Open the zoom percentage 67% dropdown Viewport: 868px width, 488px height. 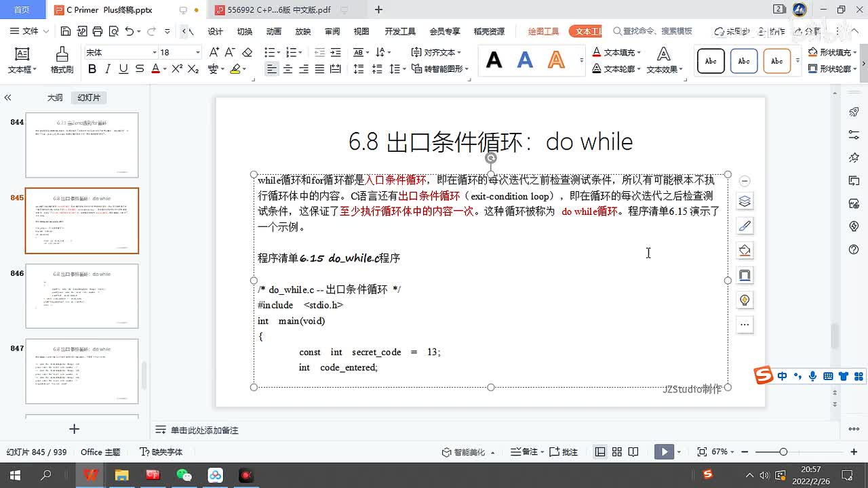tap(723, 452)
